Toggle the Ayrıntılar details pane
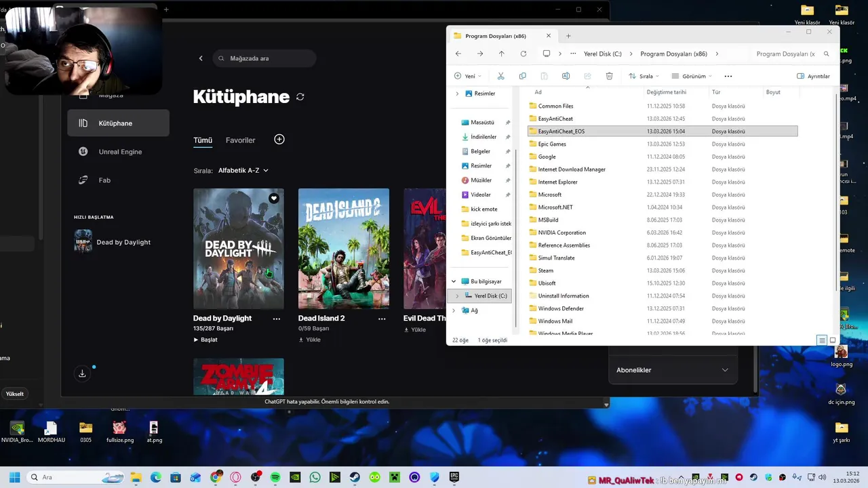Viewport: 868px width, 488px height. tap(813, 76)
